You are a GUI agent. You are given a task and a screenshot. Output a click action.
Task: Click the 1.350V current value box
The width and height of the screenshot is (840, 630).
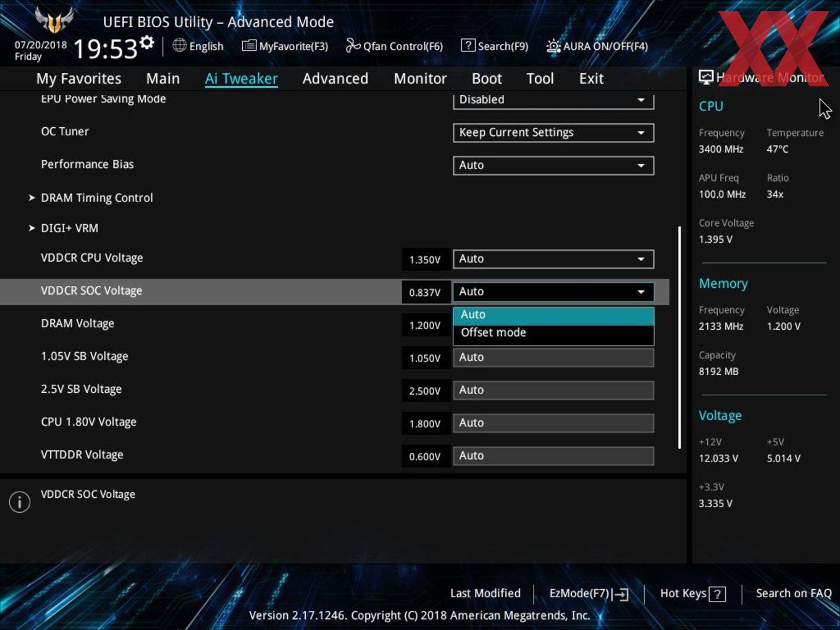(425, 259)
